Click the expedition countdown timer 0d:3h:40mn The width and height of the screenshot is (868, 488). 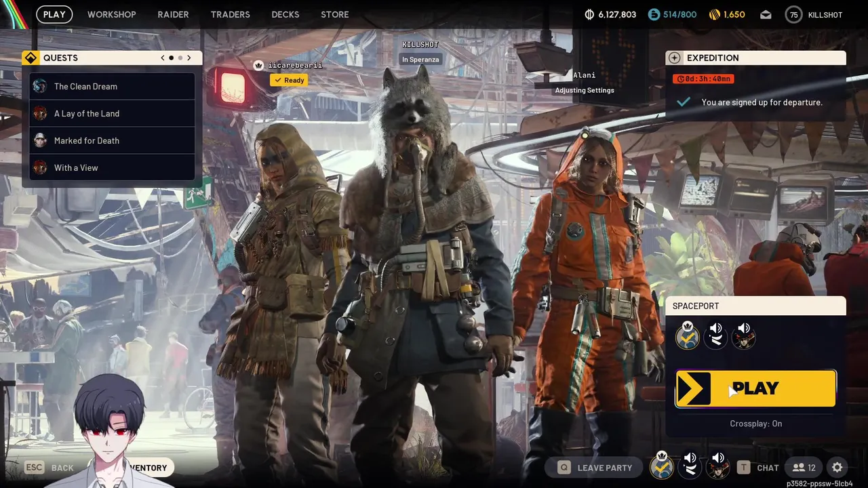coord(703,79)
